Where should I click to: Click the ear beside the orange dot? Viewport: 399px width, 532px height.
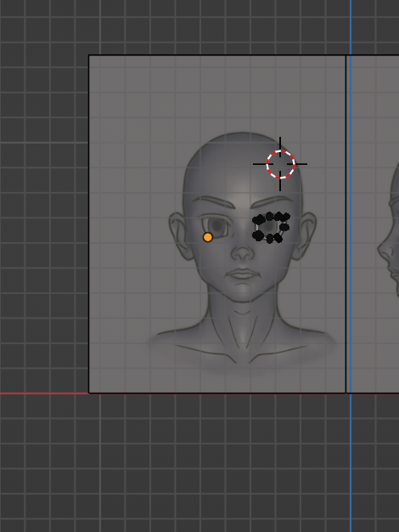point(178,235)
